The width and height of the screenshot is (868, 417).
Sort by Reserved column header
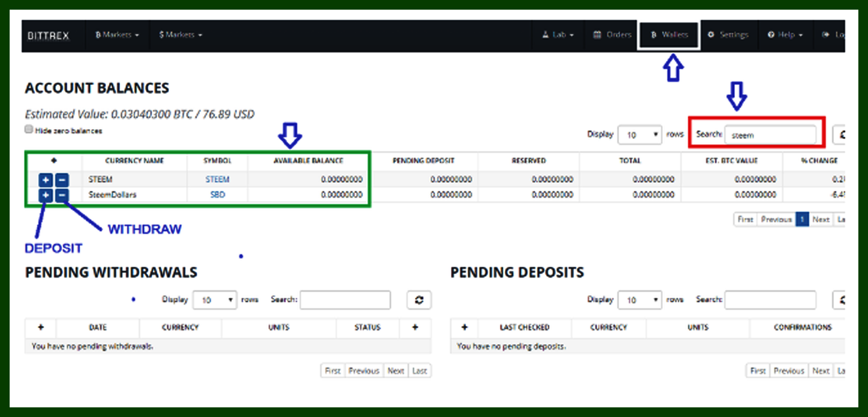(529, 161)
